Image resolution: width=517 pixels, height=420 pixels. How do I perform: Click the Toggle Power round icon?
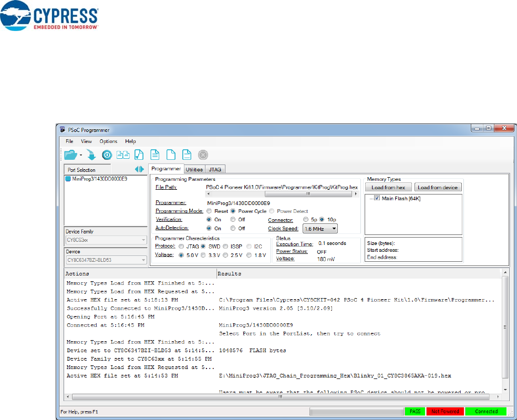tap(107, 155)
